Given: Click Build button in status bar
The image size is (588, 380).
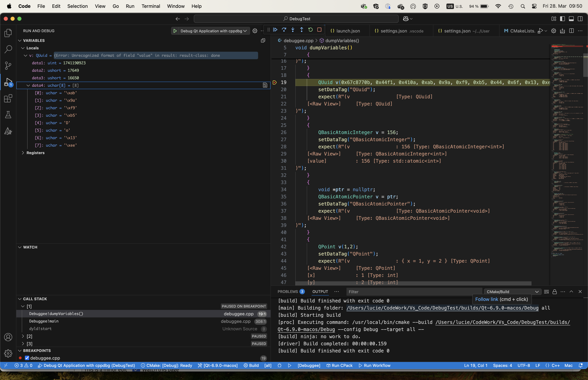Looking at the screenshot, I should coord(251,365).
